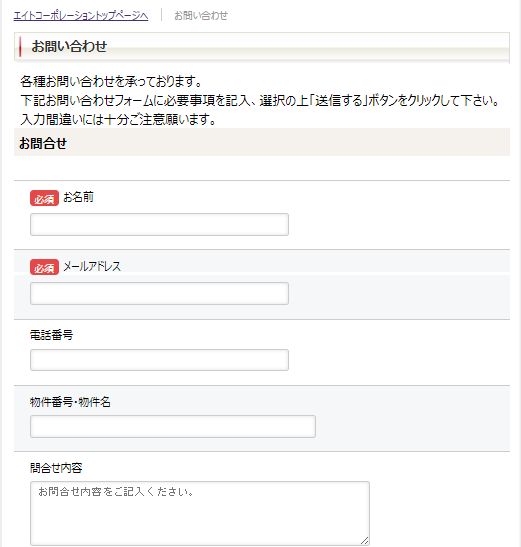The image size is (521, 547).
Task: Click the 入力間違いには十分ご注意願います notice
Action: [118, 120]
